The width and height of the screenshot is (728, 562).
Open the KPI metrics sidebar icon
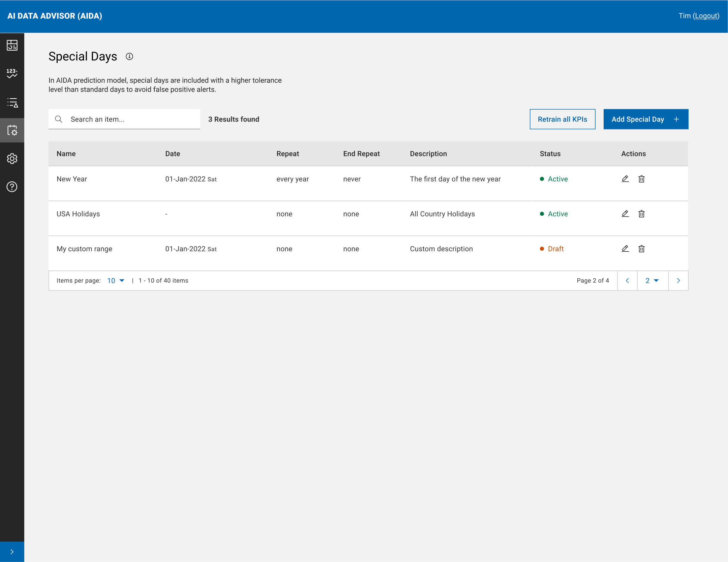pyautogui.click(x=12, y=73)
